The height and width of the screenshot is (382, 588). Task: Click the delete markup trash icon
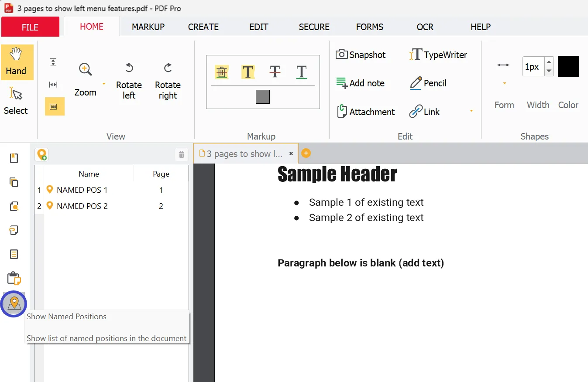[x=222, y=72]
